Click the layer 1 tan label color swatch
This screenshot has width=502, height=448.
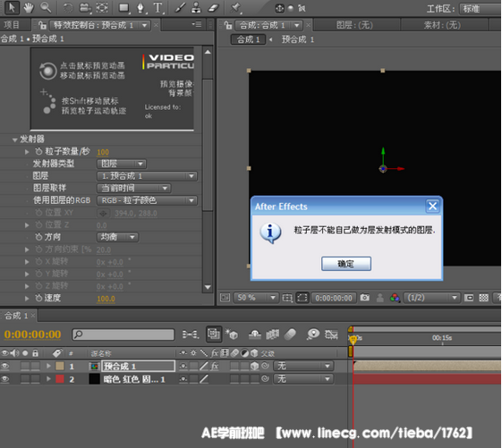pos(60,366)
